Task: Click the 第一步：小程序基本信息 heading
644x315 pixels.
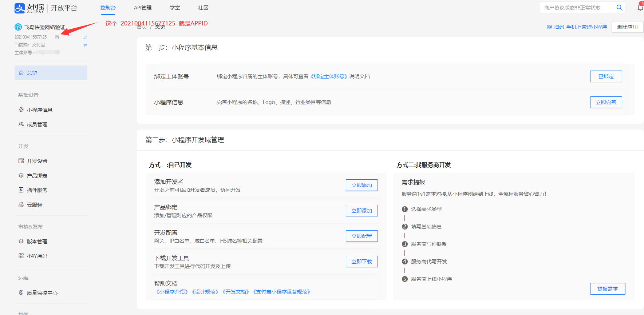Action: 181,48
